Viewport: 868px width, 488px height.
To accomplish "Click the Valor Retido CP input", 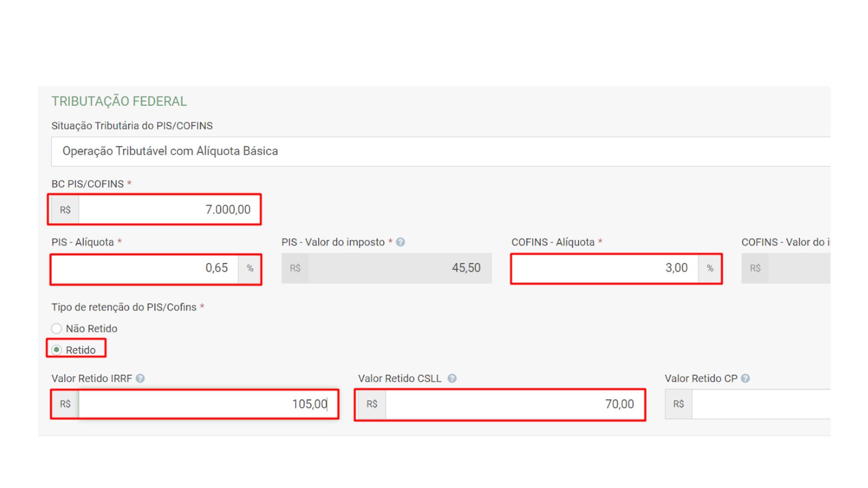I will coord(762,404).
